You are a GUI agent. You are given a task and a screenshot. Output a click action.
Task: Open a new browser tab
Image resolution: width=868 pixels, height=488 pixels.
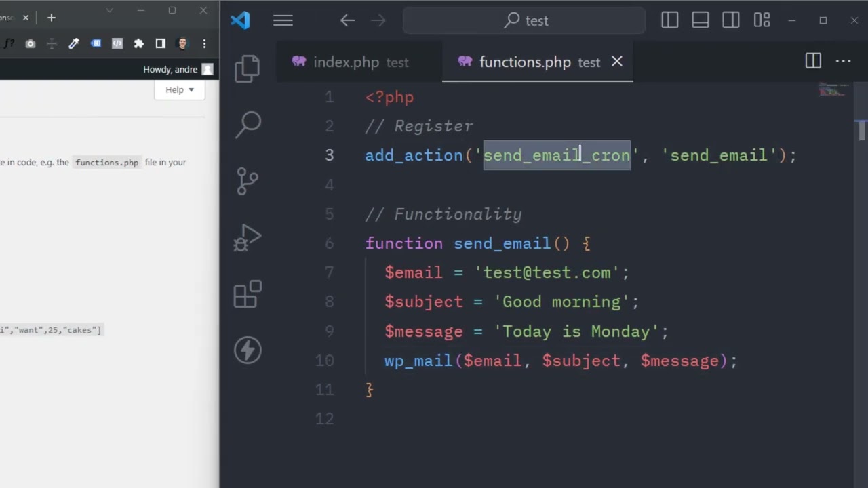51,18
